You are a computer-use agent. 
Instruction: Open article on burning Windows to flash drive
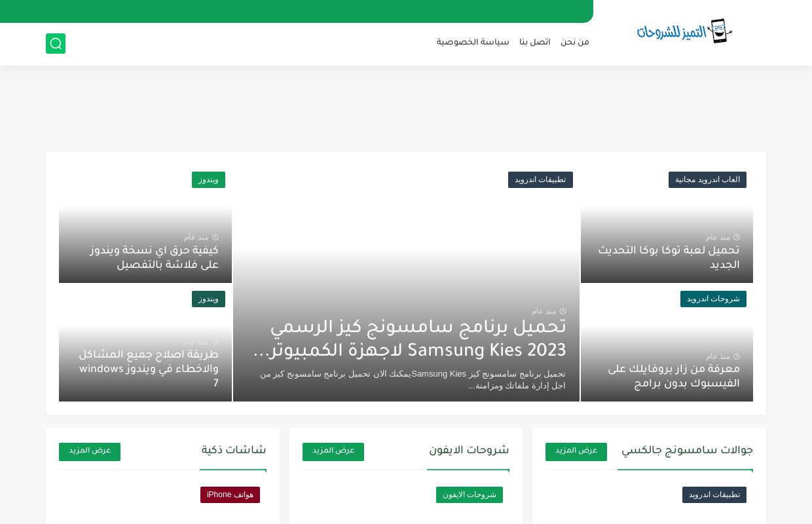155,257
